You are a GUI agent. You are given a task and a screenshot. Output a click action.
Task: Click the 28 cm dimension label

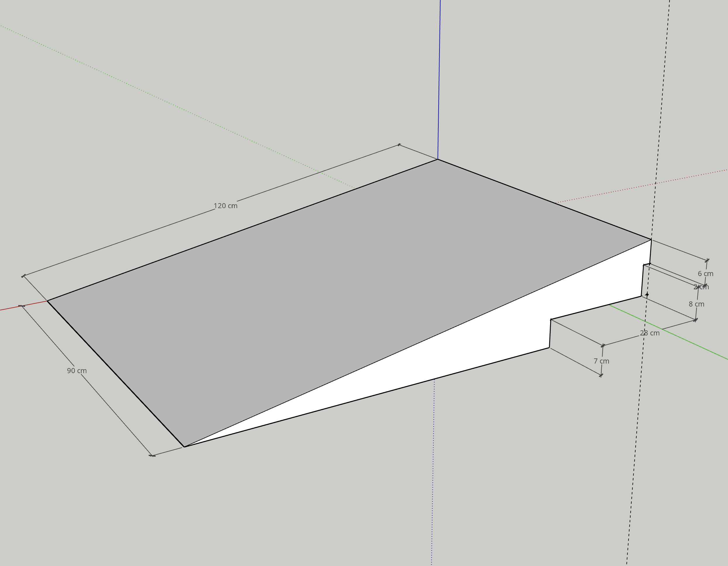click(x=649, y=333)
